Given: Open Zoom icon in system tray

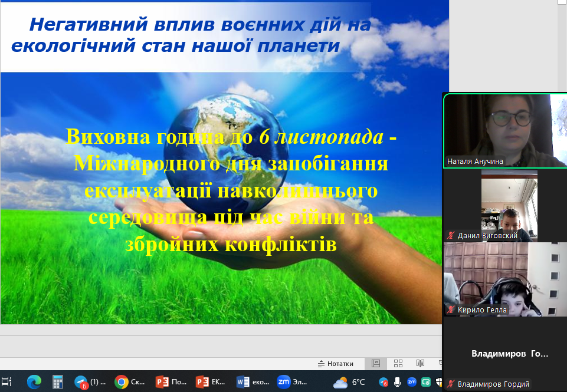Looking at the screenshot, I should 412,382.
